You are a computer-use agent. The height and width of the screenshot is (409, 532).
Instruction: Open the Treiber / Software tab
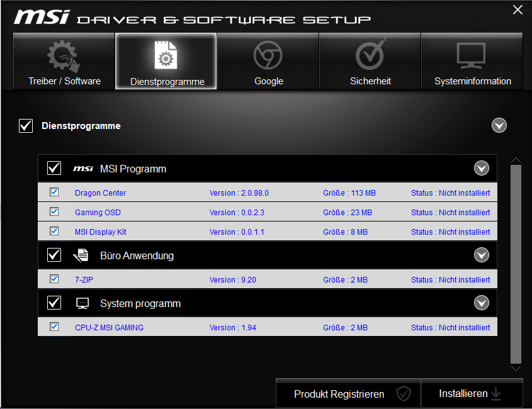(x=64, y=61)
